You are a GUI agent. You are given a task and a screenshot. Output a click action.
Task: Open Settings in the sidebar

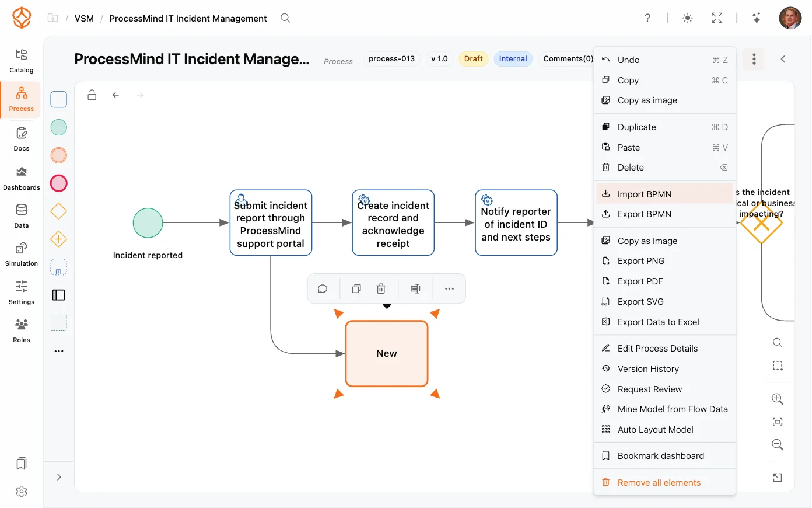point(22,293)
